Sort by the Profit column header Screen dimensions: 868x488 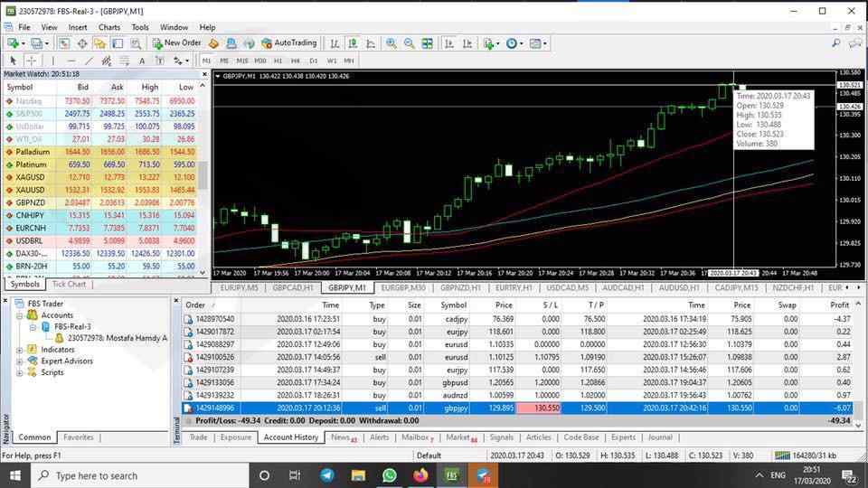[x=839, y=305]
